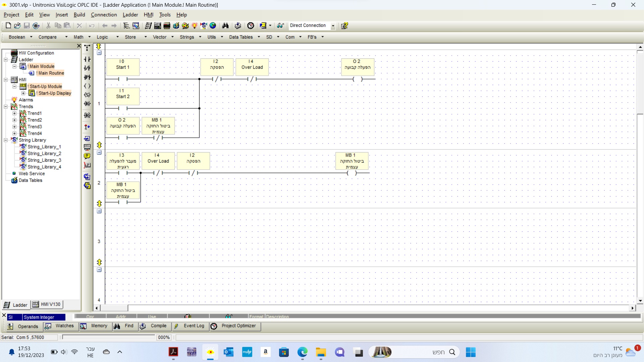644x362 pixels.
Task: Open the HMI editor toolbar icon
Action: pos(158,25)
